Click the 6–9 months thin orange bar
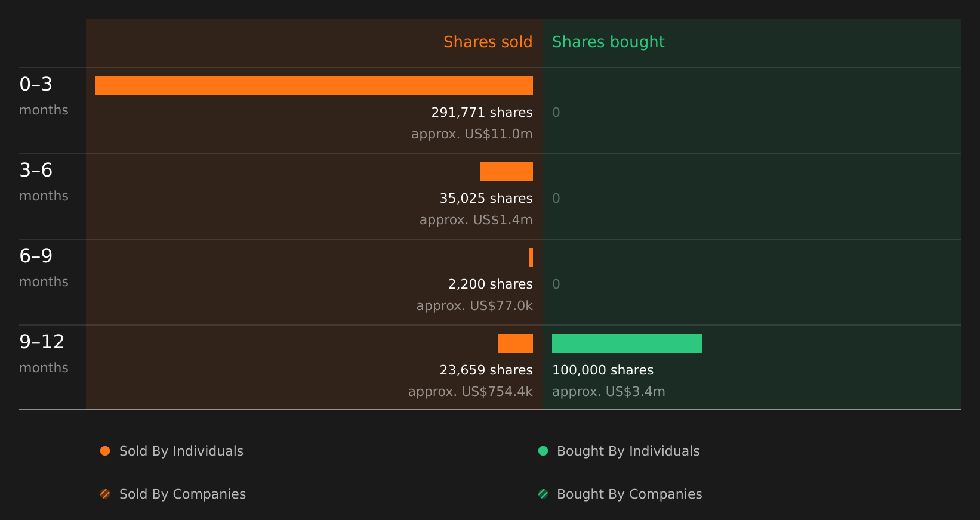Image resolution: width=980 pixels, height=520 pixels. click(x=531, y=258)
